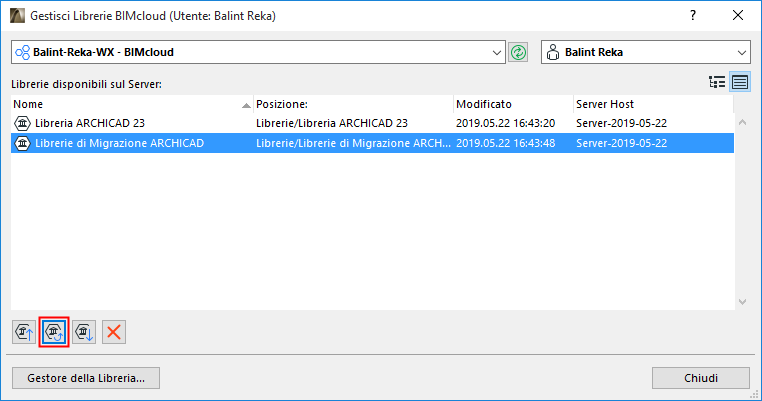Viewport: 762px width, 401px height.
Task: Open Gestore della Libreria button
Action: coord(86,378)
